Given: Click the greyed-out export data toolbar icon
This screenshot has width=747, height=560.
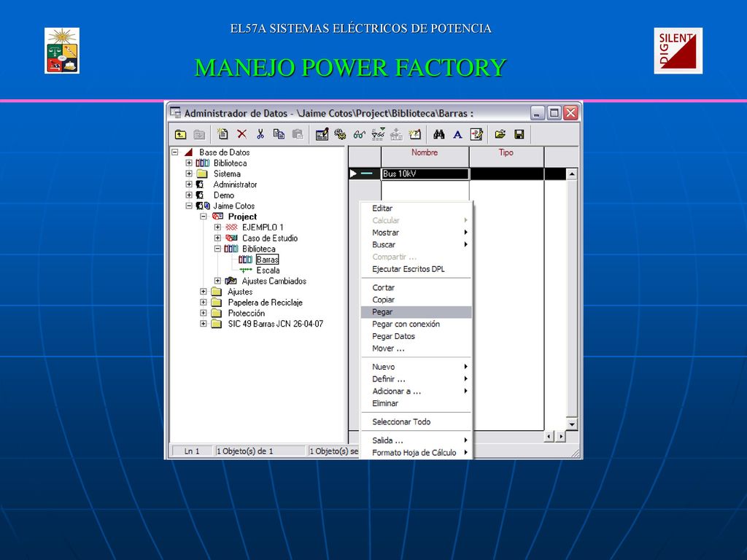Looking at the screenshot, I should 396,135.
